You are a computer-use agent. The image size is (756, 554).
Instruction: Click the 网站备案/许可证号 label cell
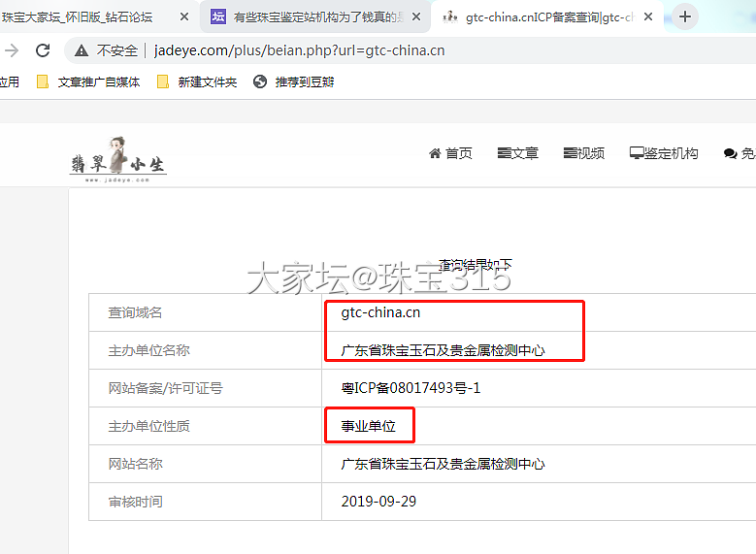click(206, 388)
